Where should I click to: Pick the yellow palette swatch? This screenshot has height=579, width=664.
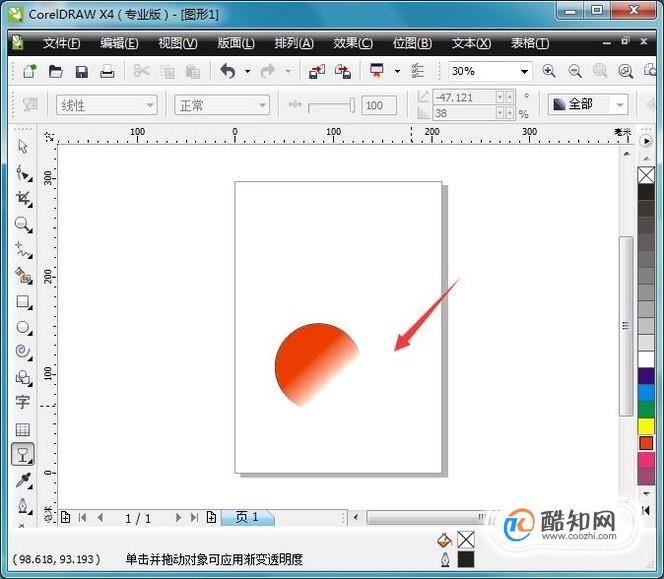click(x=646, y=427)
